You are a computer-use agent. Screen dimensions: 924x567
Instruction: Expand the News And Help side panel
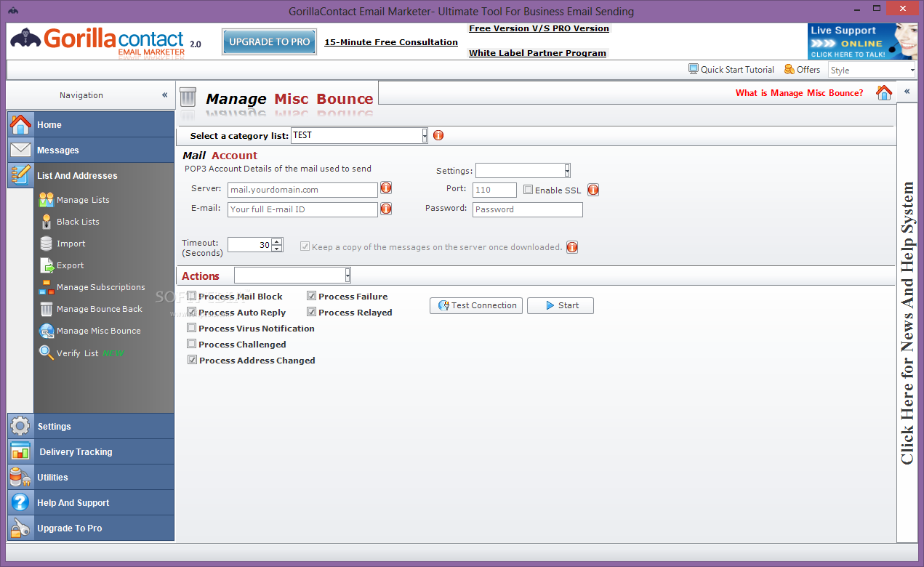click(x=907, y=91)
